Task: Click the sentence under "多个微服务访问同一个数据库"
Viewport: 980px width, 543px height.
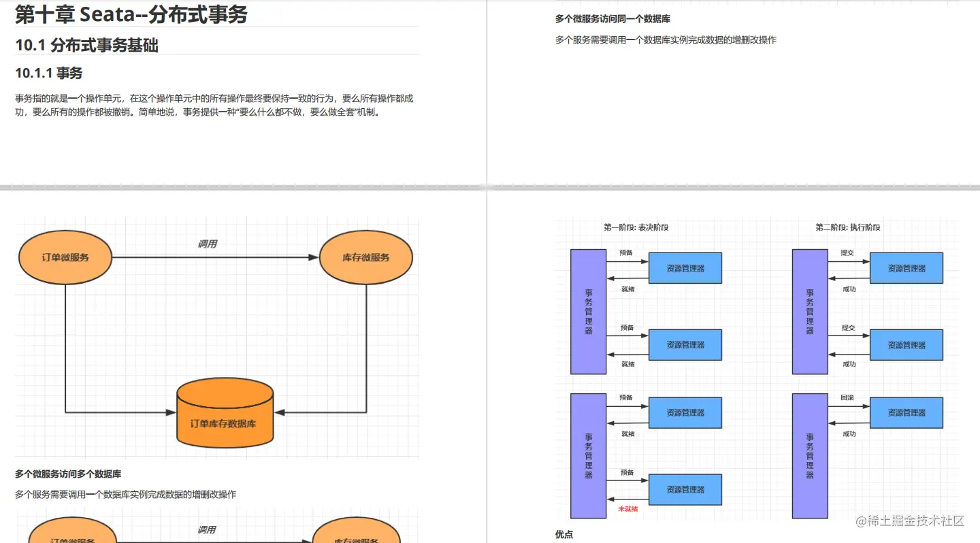Action: point(666,40)
